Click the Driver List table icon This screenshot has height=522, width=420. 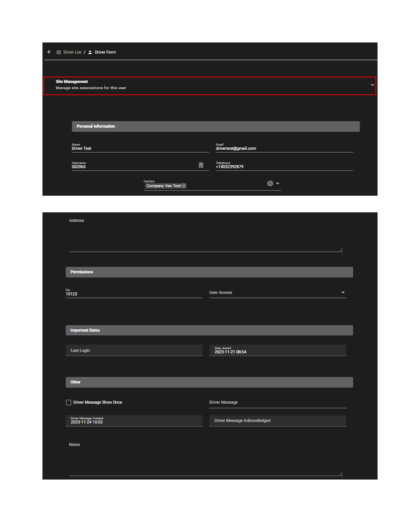point(59,52)
